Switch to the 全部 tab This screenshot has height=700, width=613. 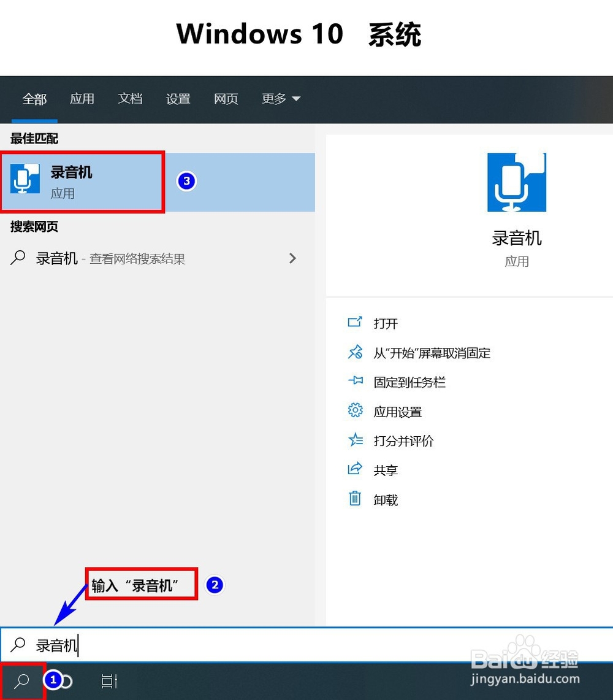click(34, 99)
